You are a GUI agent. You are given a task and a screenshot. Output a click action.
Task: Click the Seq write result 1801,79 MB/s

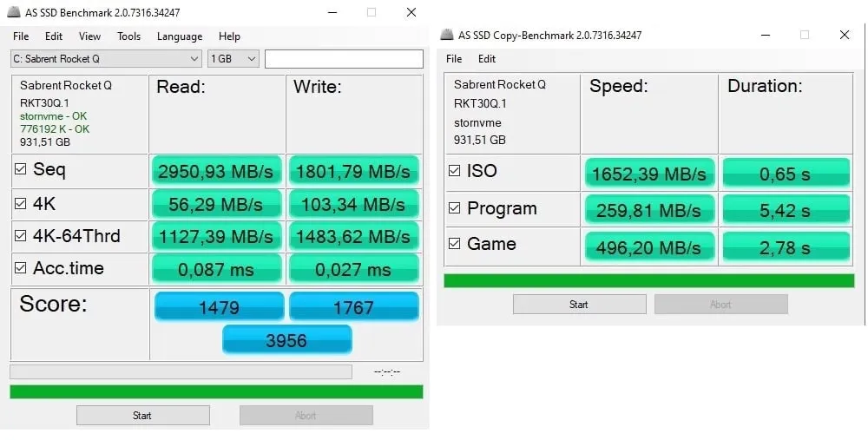pyautogui.click(x=353, y=171)
